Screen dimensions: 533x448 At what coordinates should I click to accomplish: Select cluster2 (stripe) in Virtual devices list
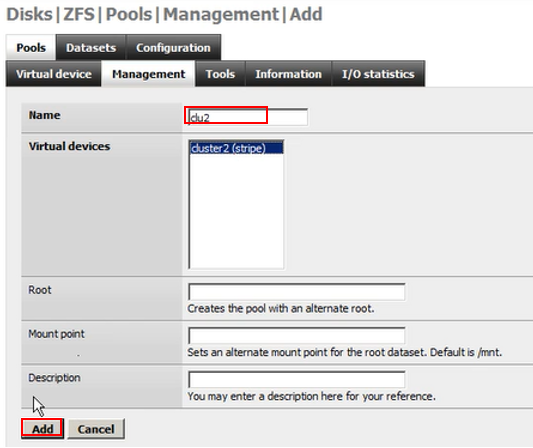(236, 148)
